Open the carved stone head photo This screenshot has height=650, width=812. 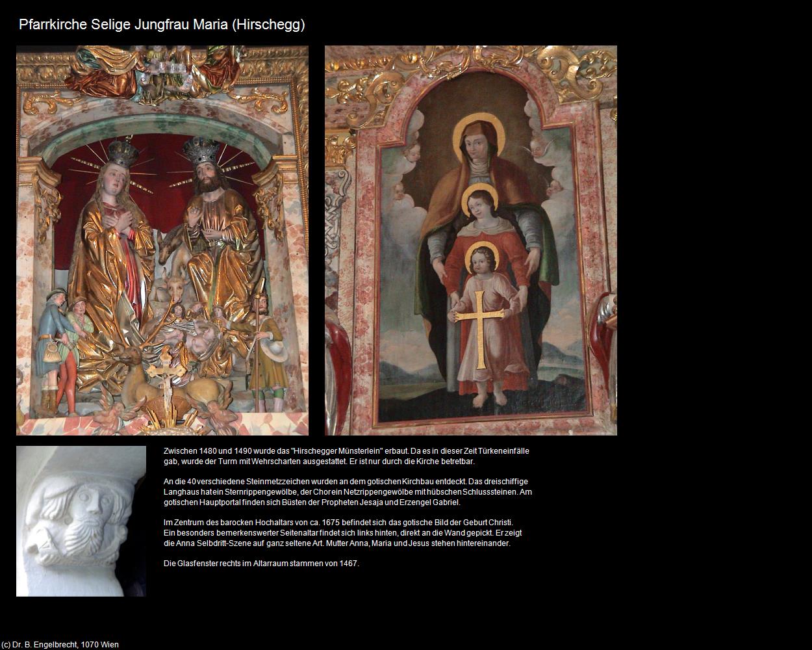point(81,521)
